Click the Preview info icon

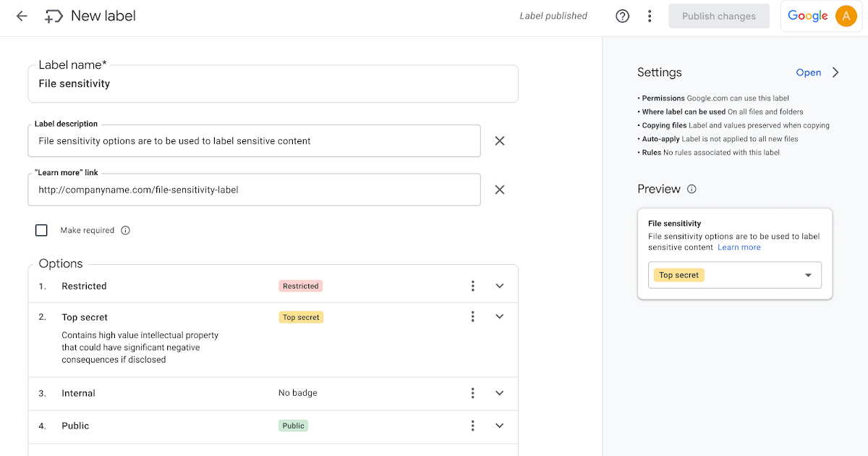pyautogui.click(x=692, y=189)
